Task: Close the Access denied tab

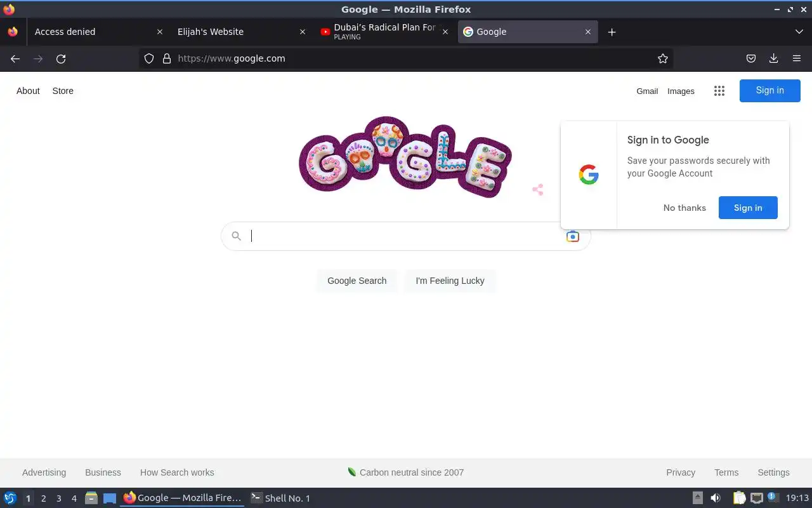Action: tap(159, 32)
